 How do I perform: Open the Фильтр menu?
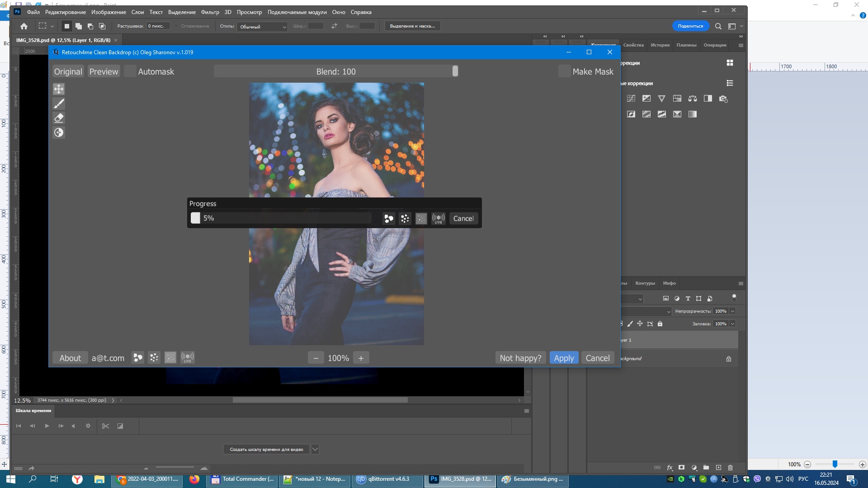[210, 12]
